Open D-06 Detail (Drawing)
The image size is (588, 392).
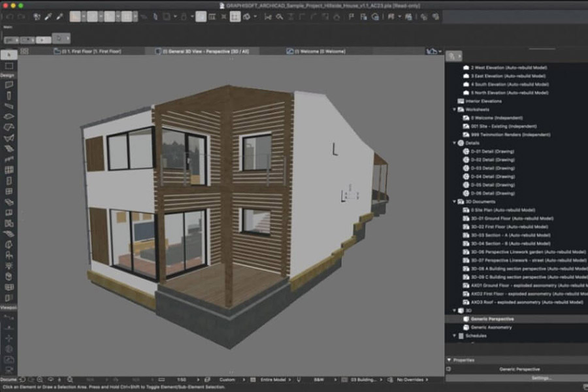493,193
